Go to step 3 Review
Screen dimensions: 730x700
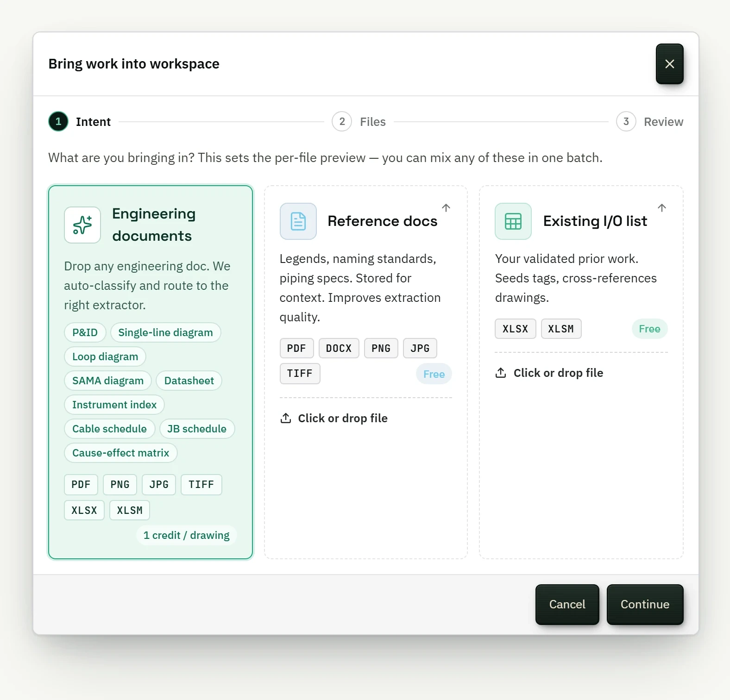click(x=650, y=122)
